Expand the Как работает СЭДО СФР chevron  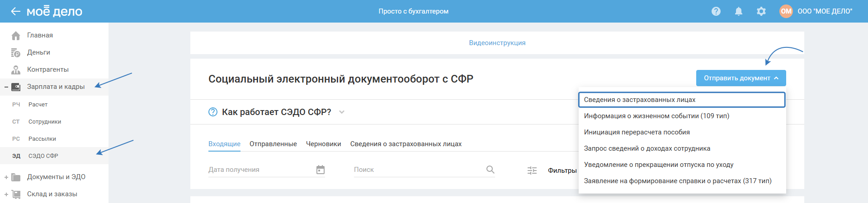[x=342, y=112]
